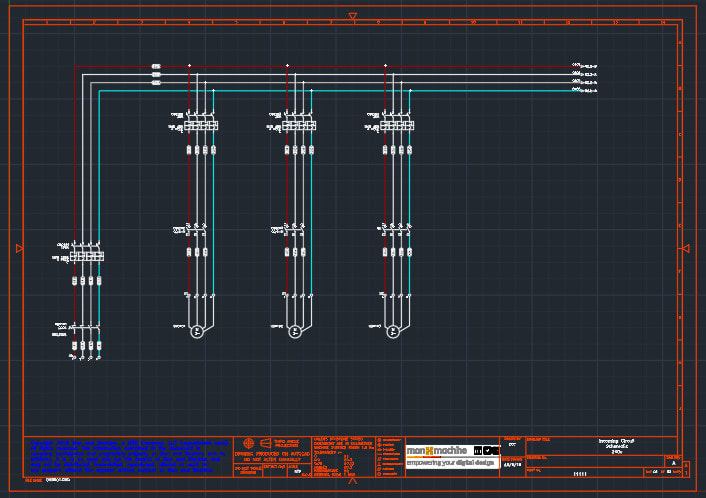Image resolution: width=706 pixels, height=498 pixels.
Task: Select the red bus junction above middle motor
Action: pos(288,67)
